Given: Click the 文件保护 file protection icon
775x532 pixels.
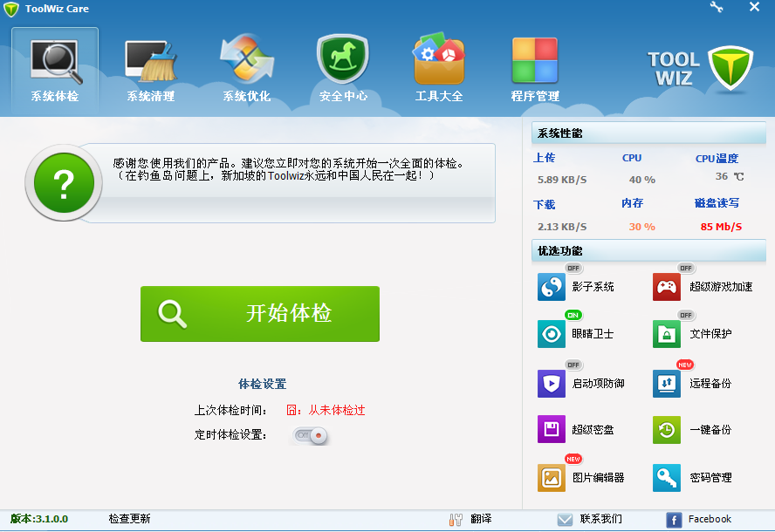Looking at the screenshot, I should tap(666, 334).
